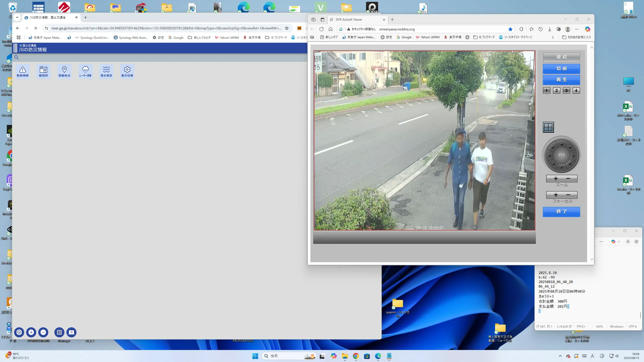Open the IE ブックマーク bookmarks folder in Edge
Viewport: 644px width, 362px height.
pyautogui.click(x=484, y=37)
